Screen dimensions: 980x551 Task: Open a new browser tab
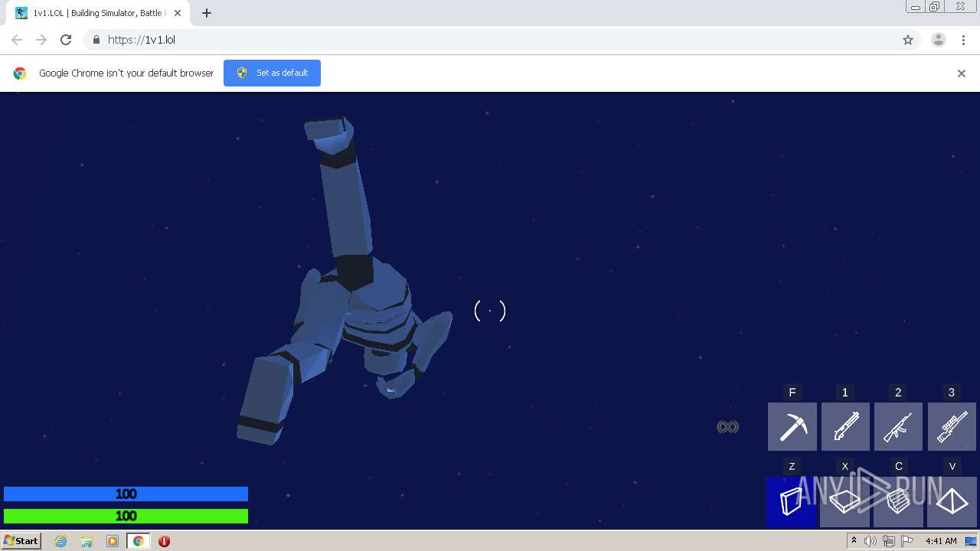207,13
